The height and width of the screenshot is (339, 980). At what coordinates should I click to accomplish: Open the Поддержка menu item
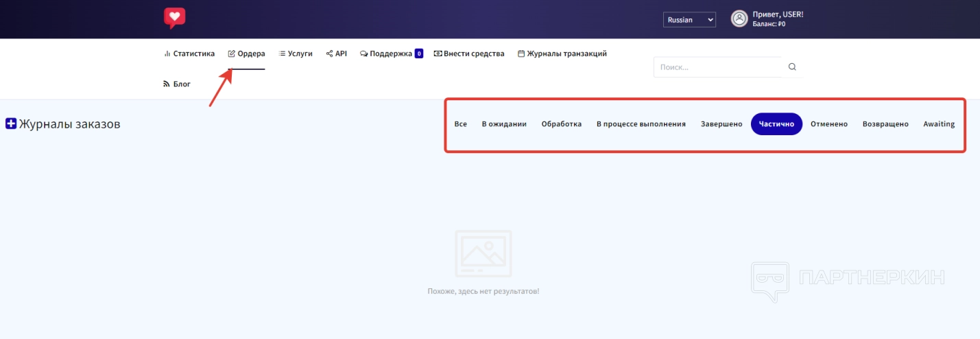pos(386,54)
